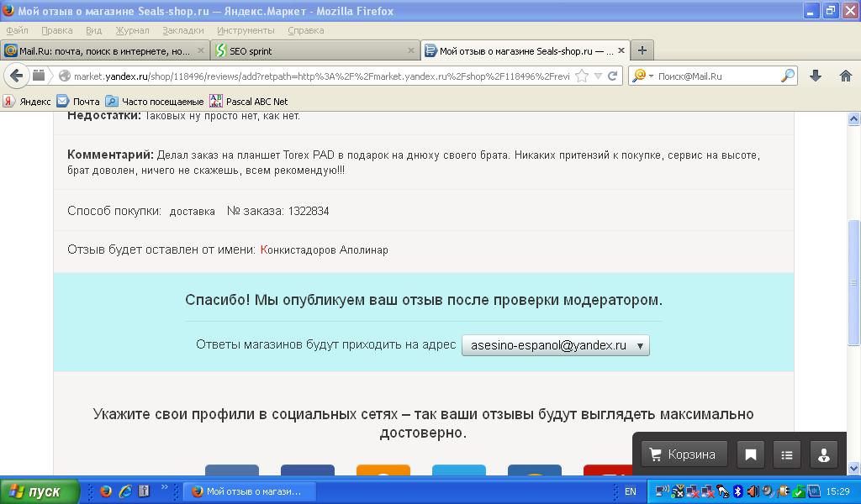
Task: Click the Start button labeled пуск
Action: point(39,491)
